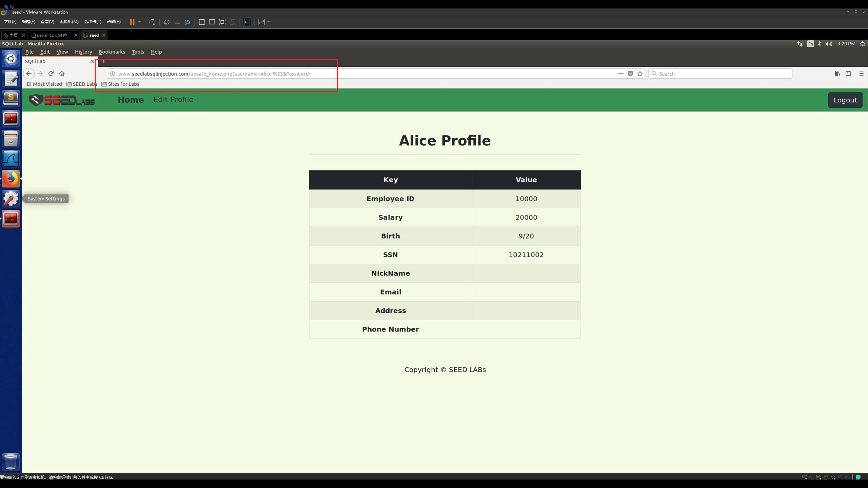Toggle Firefox sidebar view

click(848, 74)
